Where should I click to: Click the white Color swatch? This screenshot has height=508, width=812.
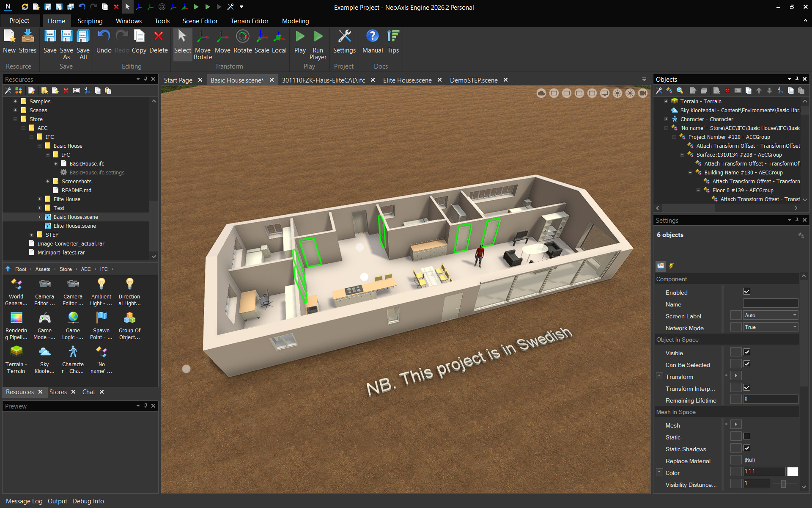point(793,472)
